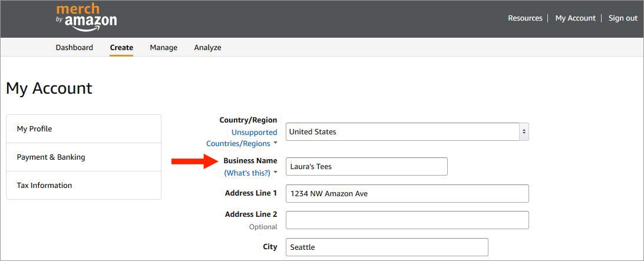644x261 pixels.
Task: Click My Account in the header
Action: click(575, 18)
